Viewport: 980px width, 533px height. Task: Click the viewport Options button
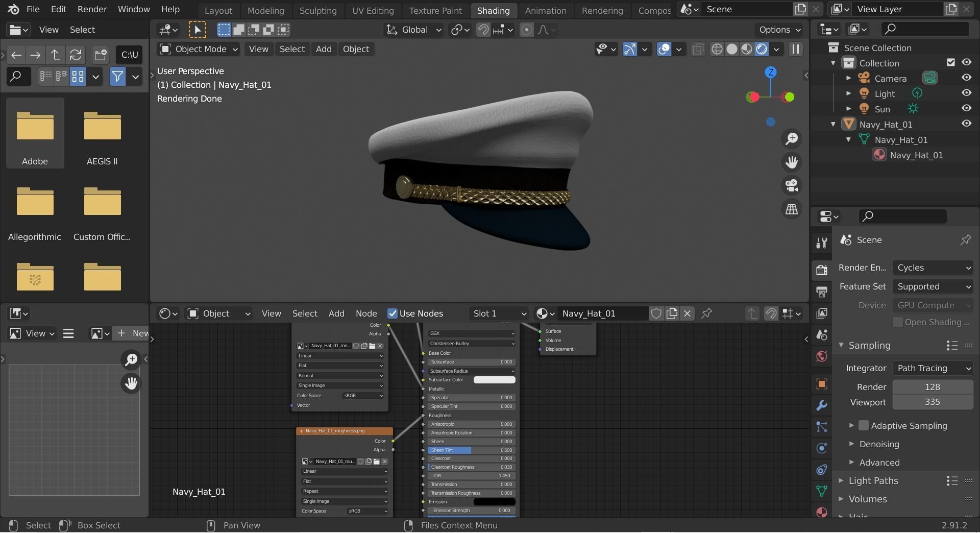tap(778, 30)
